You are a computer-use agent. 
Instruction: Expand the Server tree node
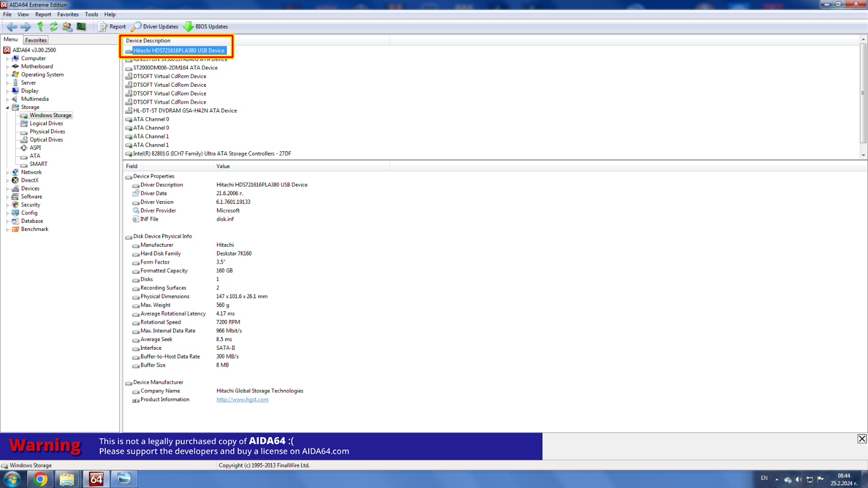8,83
